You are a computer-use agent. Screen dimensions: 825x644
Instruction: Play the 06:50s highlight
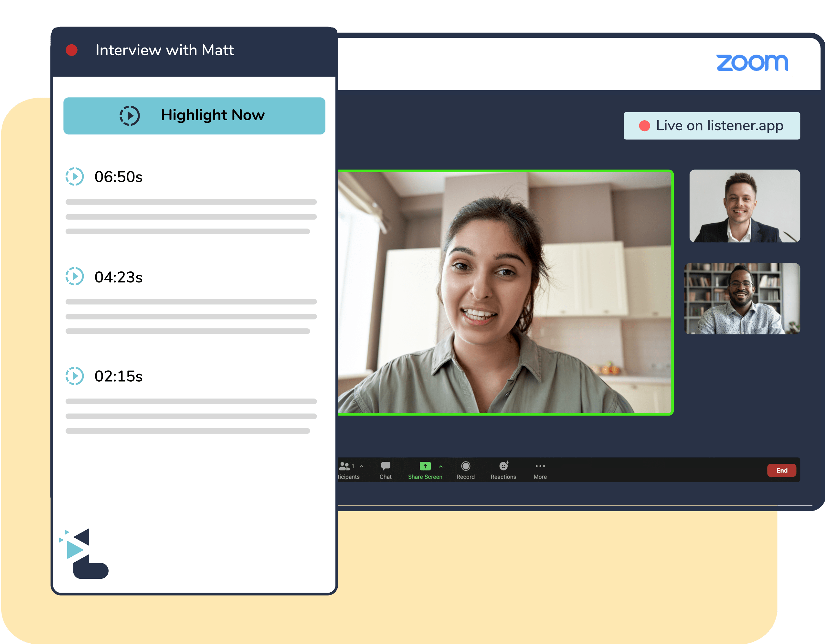point(75,176)
